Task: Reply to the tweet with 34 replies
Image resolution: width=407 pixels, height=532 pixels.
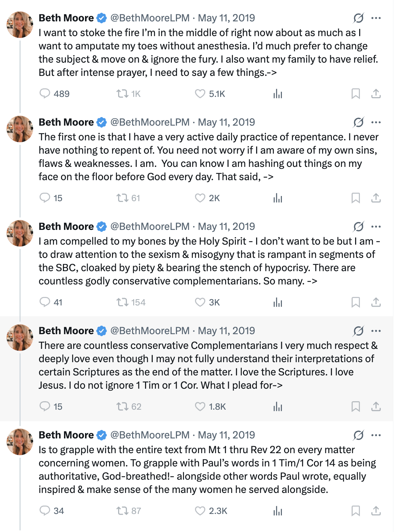Action: (x=45, y=511)
